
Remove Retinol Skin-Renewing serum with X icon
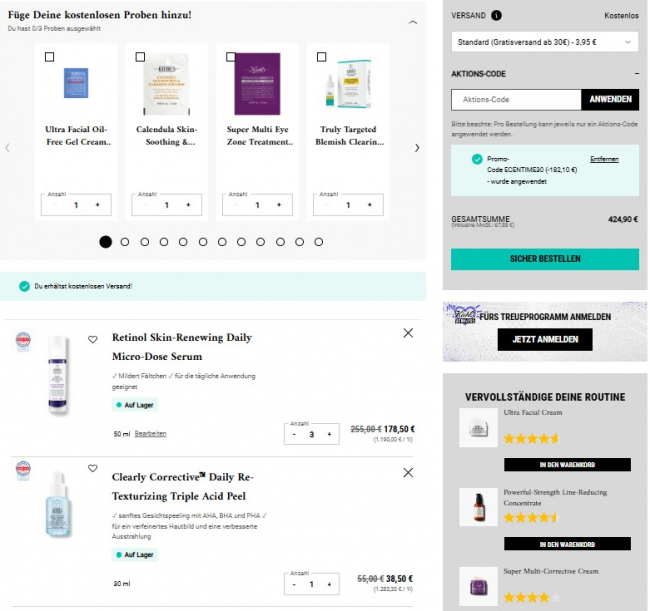click(x=407, y=333)
